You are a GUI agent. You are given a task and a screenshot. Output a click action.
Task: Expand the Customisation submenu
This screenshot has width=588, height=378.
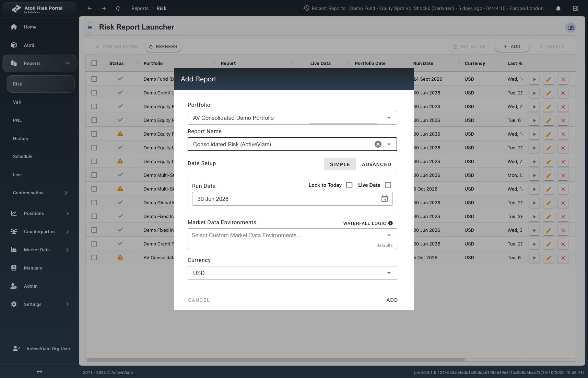click(66, 193)
